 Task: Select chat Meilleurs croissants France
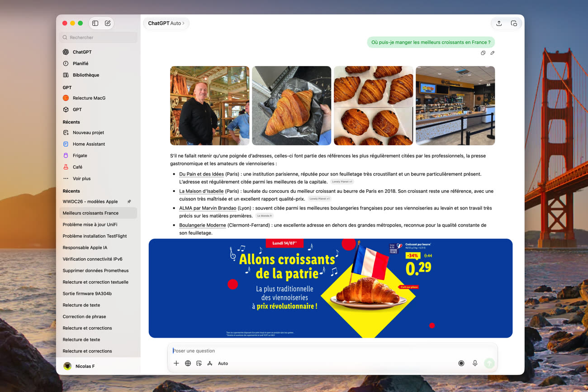click(98, 213)
